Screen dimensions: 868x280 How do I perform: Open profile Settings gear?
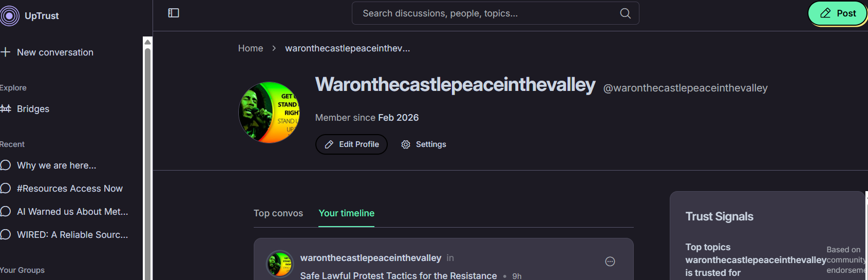tap(406, 145)
